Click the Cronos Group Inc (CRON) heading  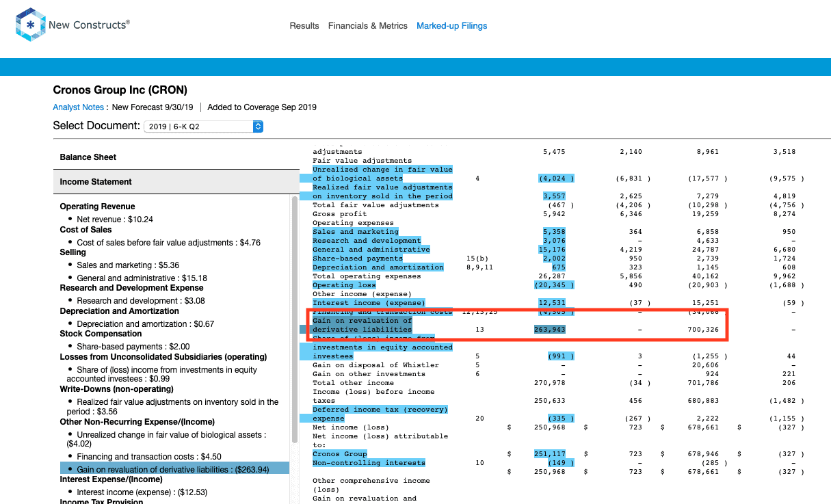(x=120, y=90)
